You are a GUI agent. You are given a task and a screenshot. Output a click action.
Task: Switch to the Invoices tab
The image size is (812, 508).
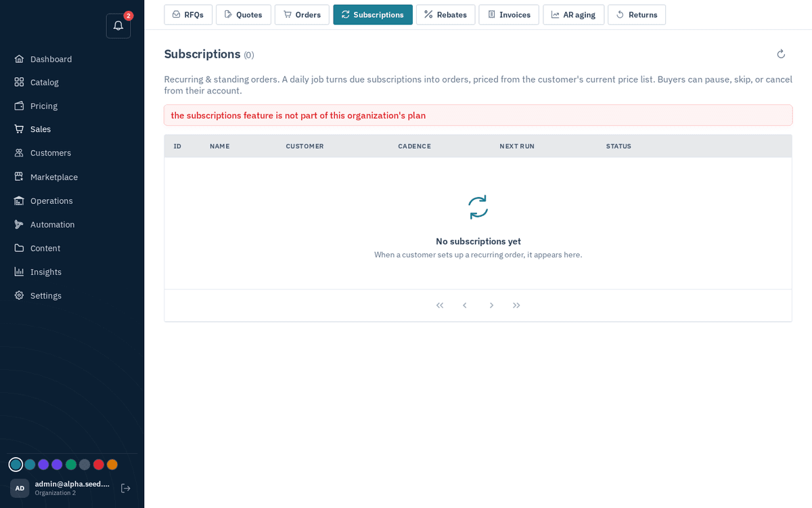509,15
